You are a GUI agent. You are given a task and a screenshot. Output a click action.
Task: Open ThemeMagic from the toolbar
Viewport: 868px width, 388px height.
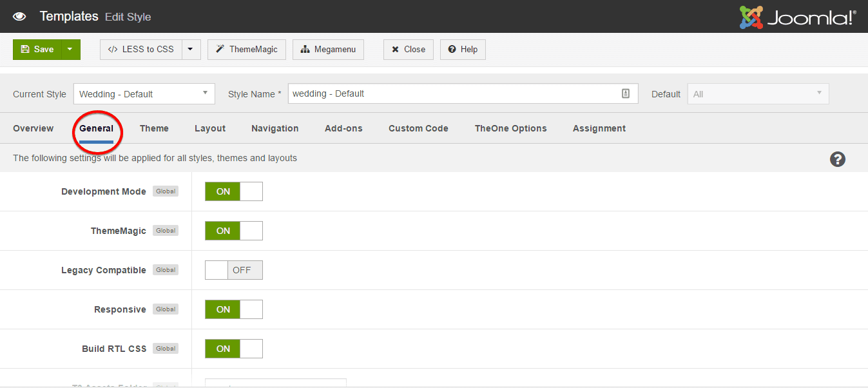[246, 50]
